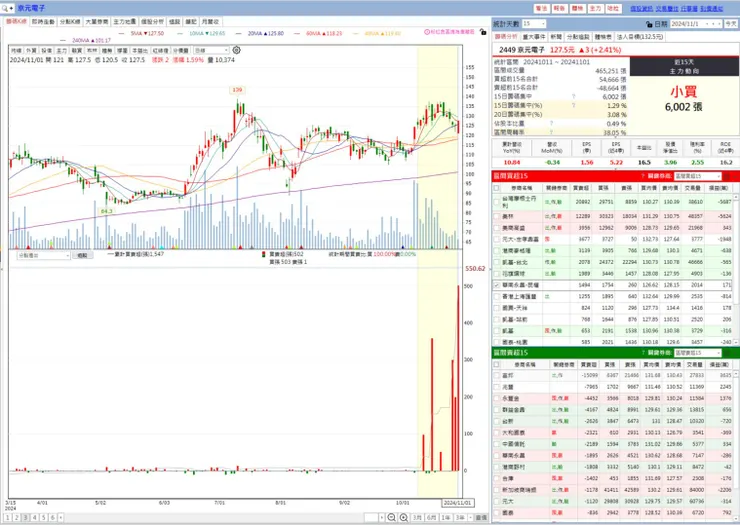Click page 4 at the bottom pager
The image size is (740, 525).
click(x=34, y=517)
